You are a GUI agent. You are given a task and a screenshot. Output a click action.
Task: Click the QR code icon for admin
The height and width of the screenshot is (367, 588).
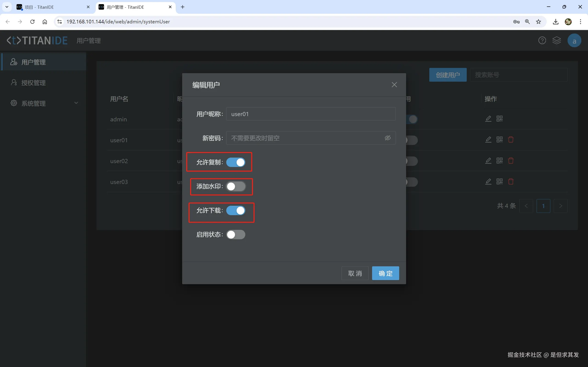(499, 119)
